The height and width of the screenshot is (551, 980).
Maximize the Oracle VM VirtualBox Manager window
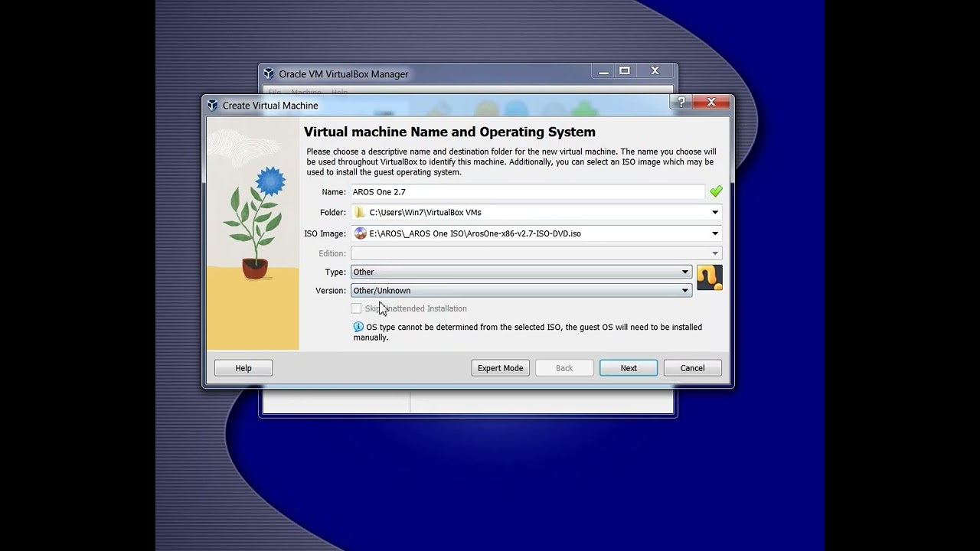[x=625, y=70]
